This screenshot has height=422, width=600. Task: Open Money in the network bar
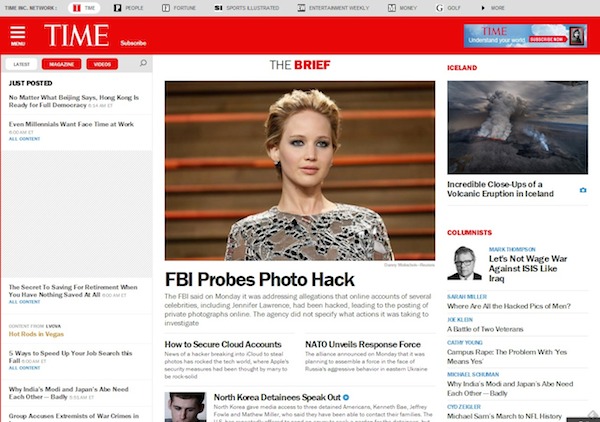pos(402,8)
